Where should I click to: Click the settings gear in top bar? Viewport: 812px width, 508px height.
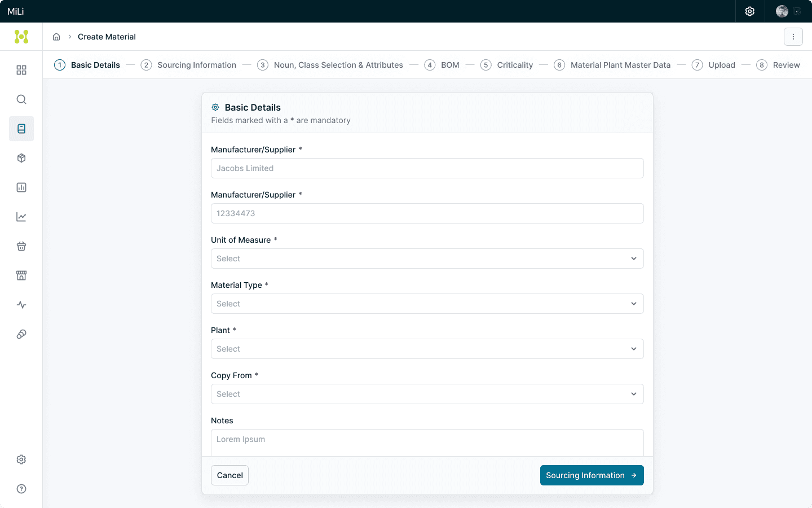click(750, 11)
